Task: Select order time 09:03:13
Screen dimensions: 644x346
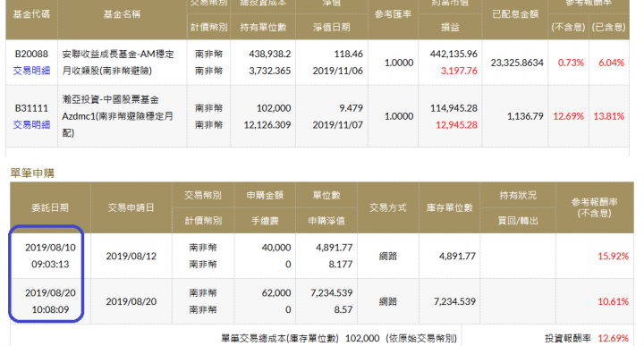Action: 50,264
